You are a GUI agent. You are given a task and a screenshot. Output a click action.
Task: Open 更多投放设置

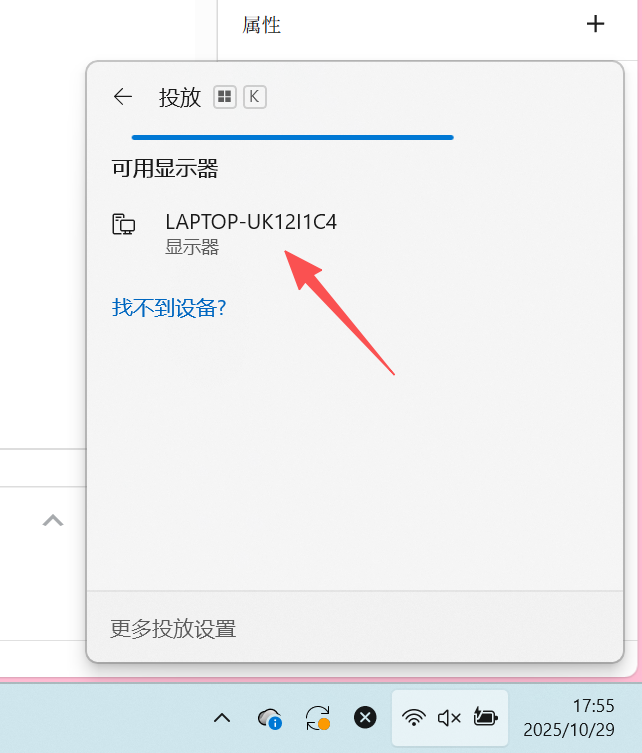click(173, 628)
